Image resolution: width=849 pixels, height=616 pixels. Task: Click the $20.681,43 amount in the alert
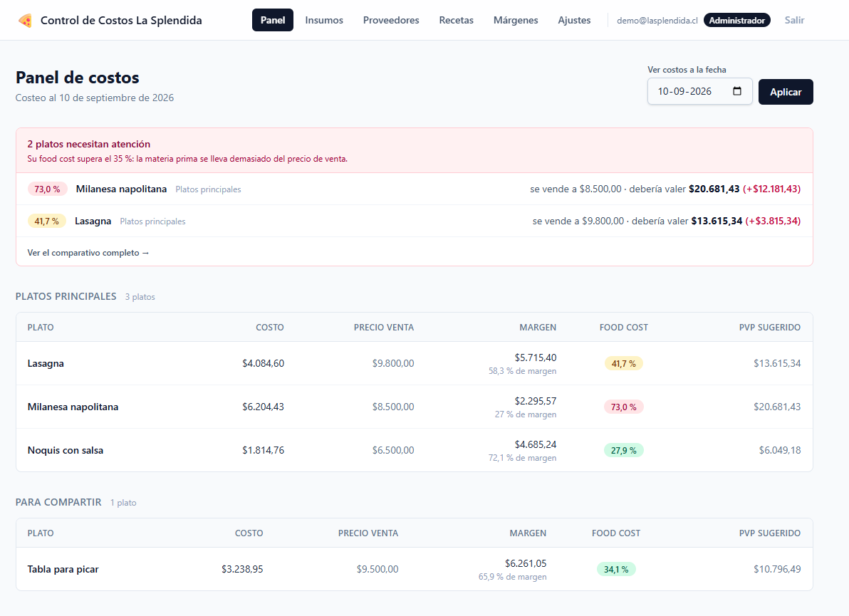tap(714, 189)
